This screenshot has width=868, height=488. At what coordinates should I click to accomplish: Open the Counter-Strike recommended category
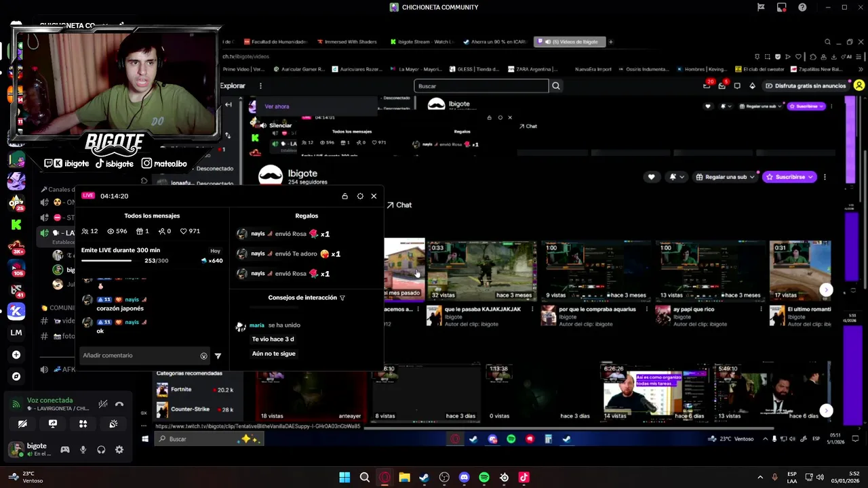(195, 409)
